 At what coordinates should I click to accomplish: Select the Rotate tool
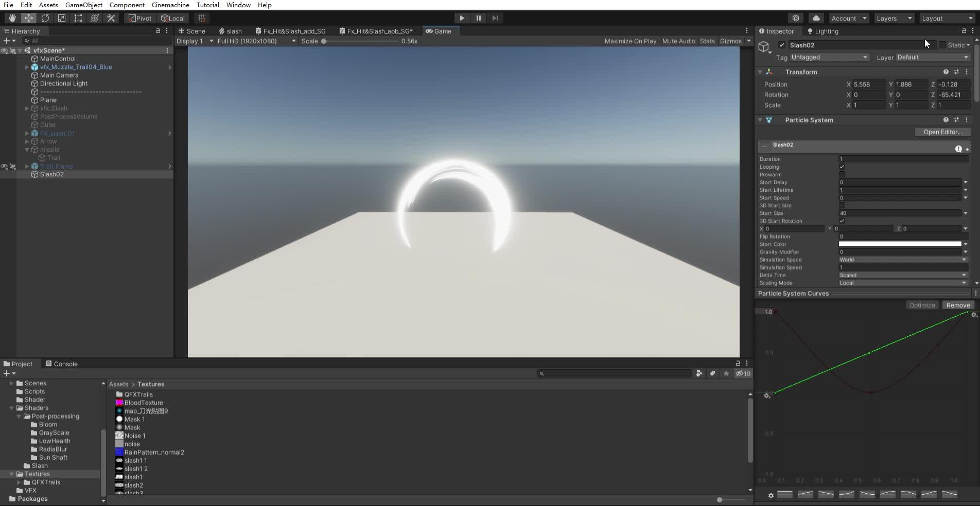coord(45,18)
